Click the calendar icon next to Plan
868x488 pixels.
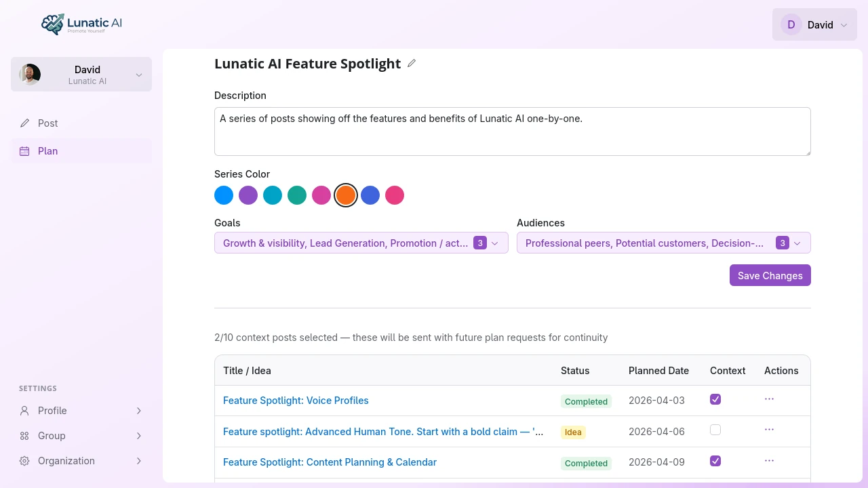click(24, 151)
